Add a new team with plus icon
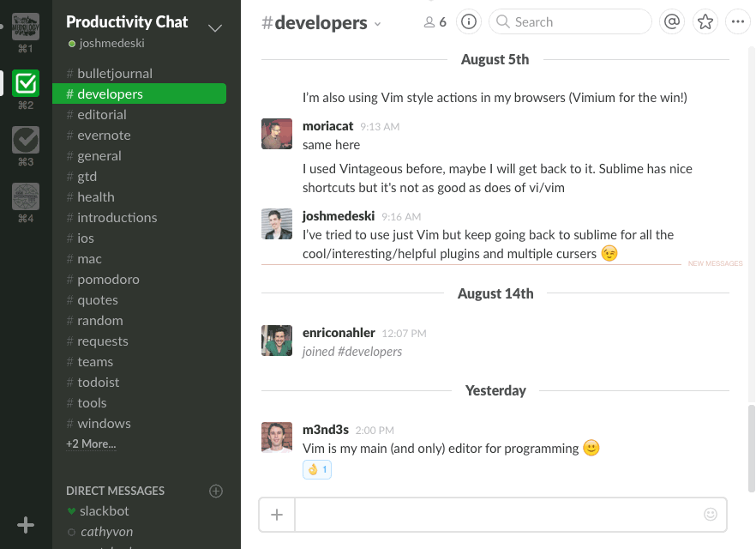Viewport: 756px width, 549px height. coord(26,525)
